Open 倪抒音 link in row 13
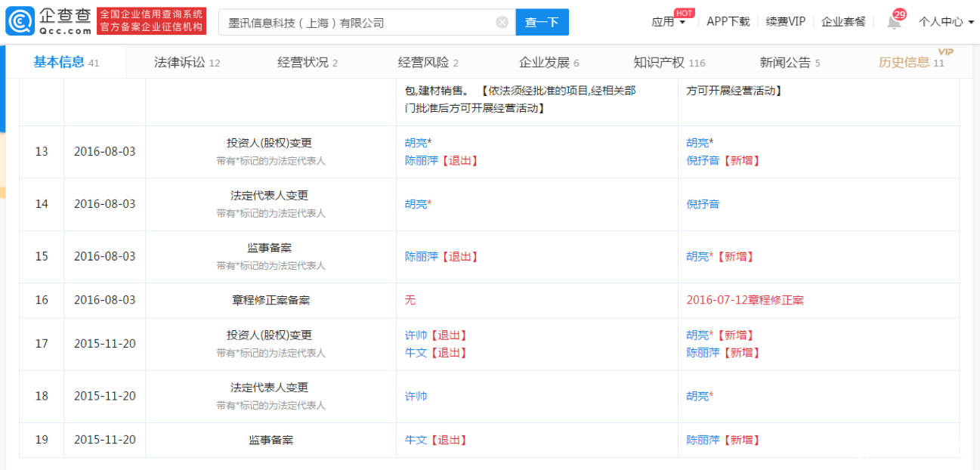The image size is (980, 470). pos(703,160)
